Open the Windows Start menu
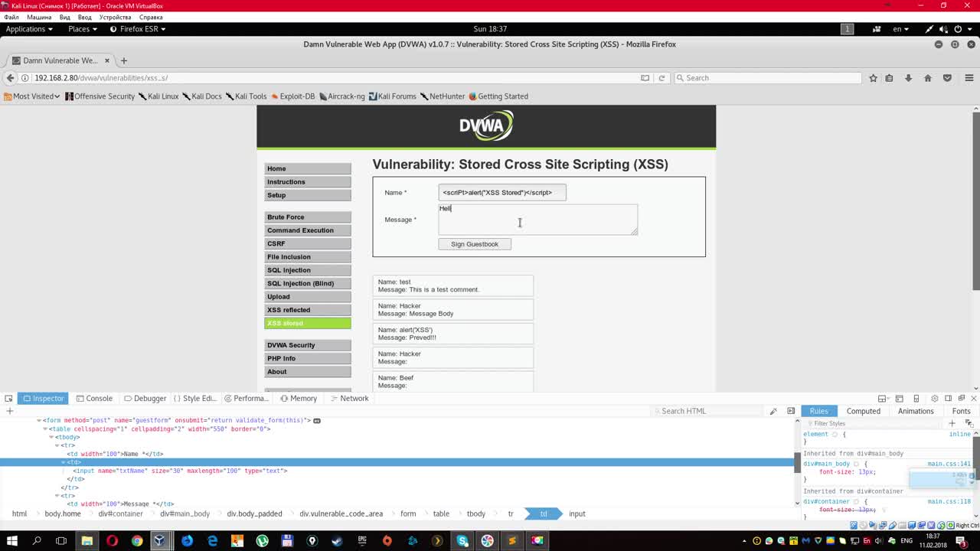 [x=12, y=541]
